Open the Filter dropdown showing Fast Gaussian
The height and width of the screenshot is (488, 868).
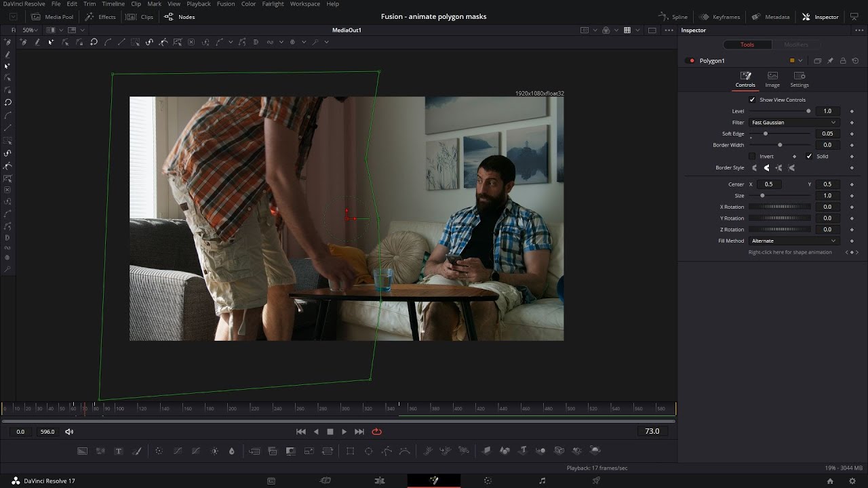(794, 123)
